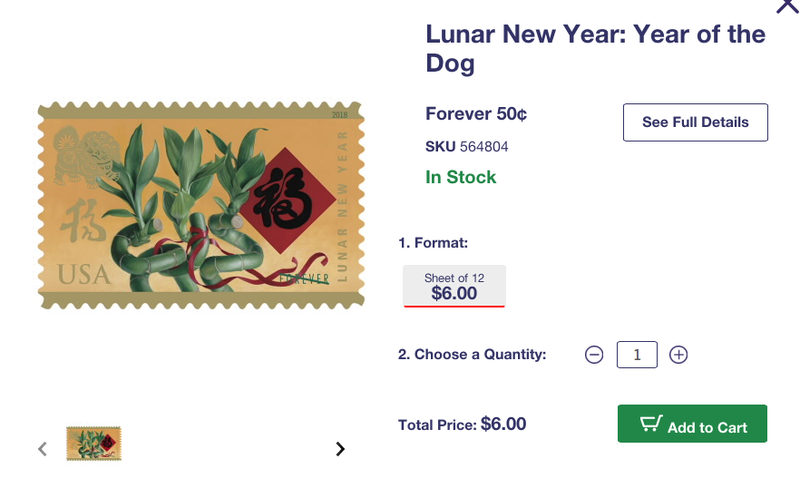Image resolution: width=800 pixels, height=488 pixels.
Task: Click the Total Price $6.00 text
Action: pos(462,424)
